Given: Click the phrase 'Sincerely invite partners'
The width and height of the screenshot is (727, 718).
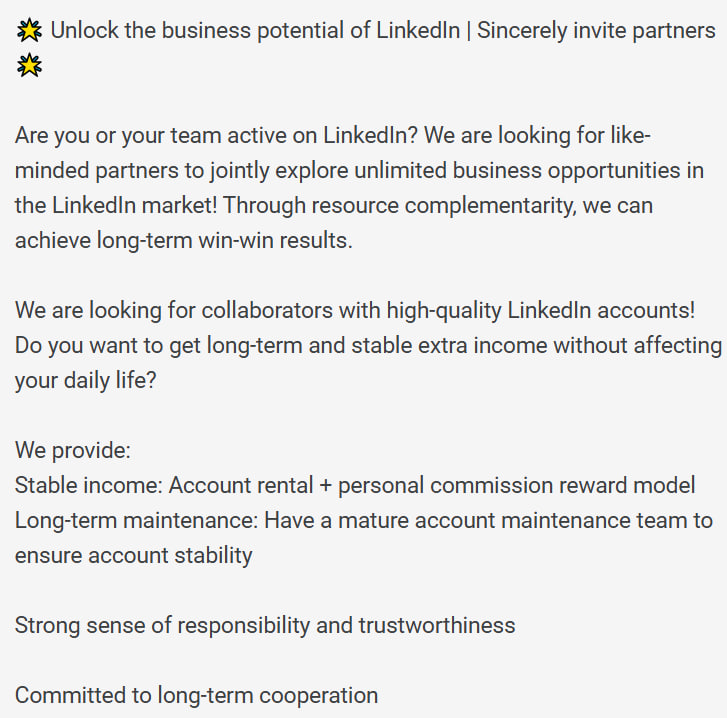Looking at the screenshot, I should tap(596, 31).
